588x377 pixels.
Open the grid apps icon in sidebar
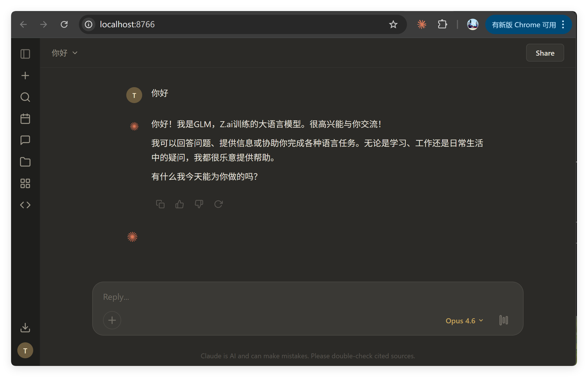pyautogui.click(x=25, y=183)
